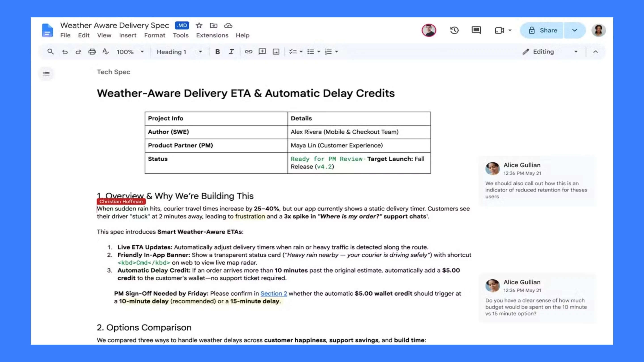
Task: Click the search magnifier in the toolbar
Action: [51, 52]
